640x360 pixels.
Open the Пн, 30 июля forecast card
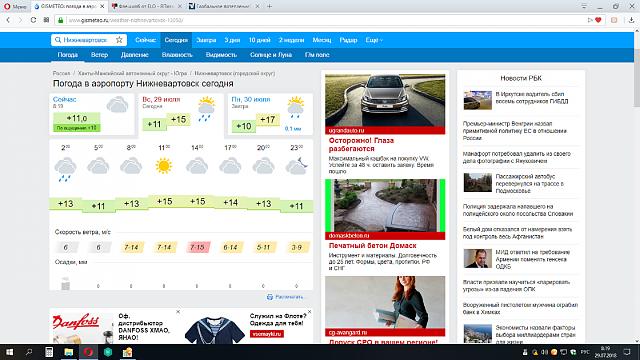270,114
